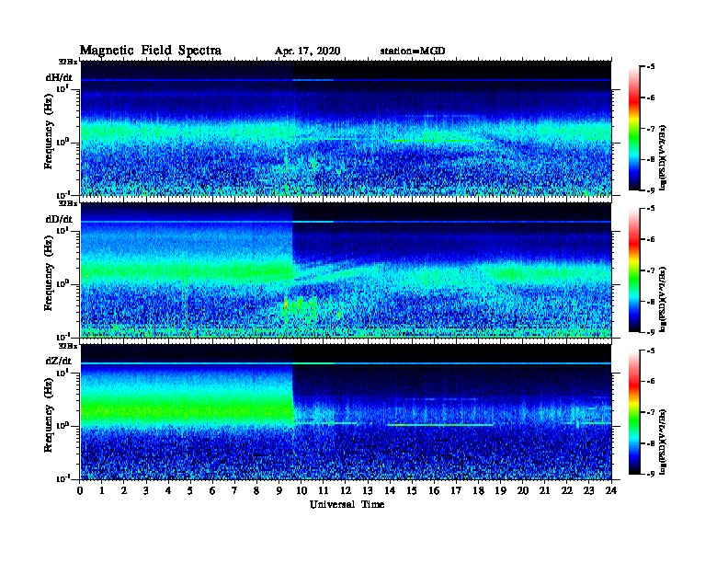Click the hour "17" tick label on time axis
The height and width of the screenshot is (563, 728).
(456, 490)
